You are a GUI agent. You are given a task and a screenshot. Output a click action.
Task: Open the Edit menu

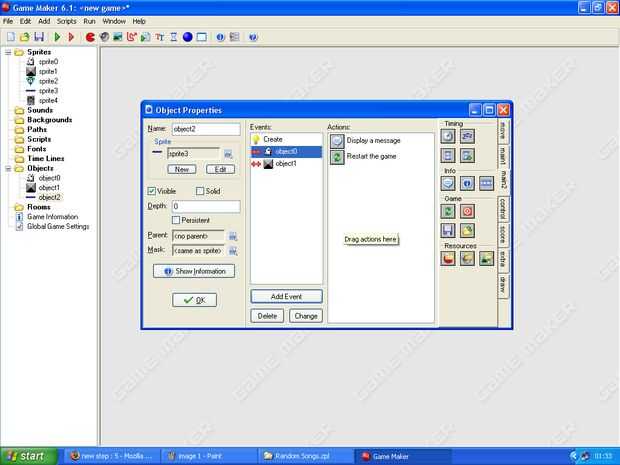pos(25,21)
